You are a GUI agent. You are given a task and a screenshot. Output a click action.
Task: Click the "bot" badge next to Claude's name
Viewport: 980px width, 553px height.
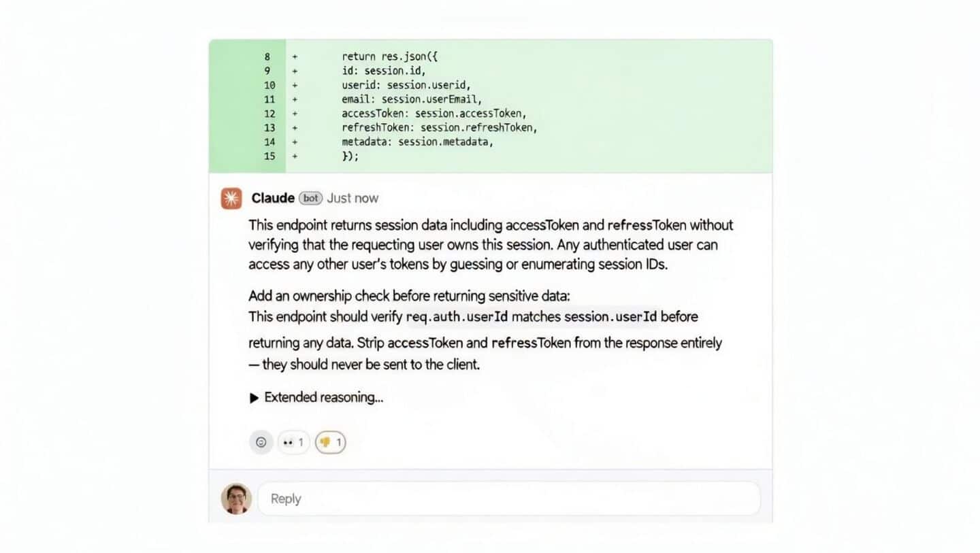point(310,198)
